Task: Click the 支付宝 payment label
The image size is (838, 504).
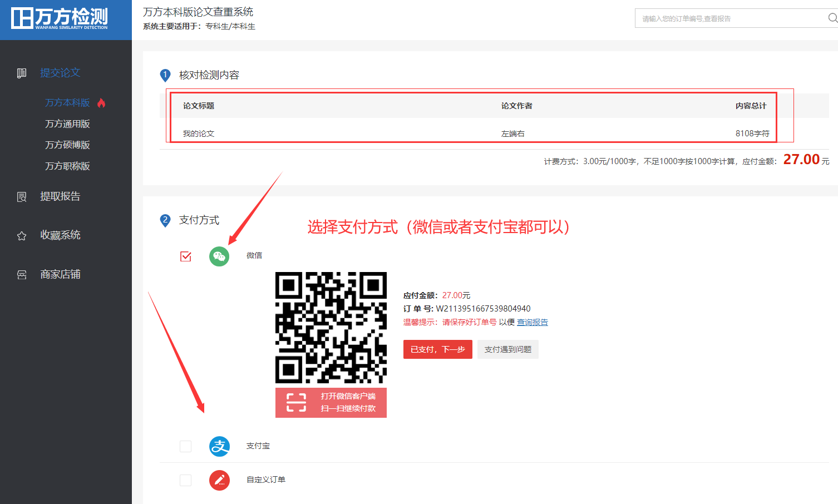Action: tap(258, 446)
